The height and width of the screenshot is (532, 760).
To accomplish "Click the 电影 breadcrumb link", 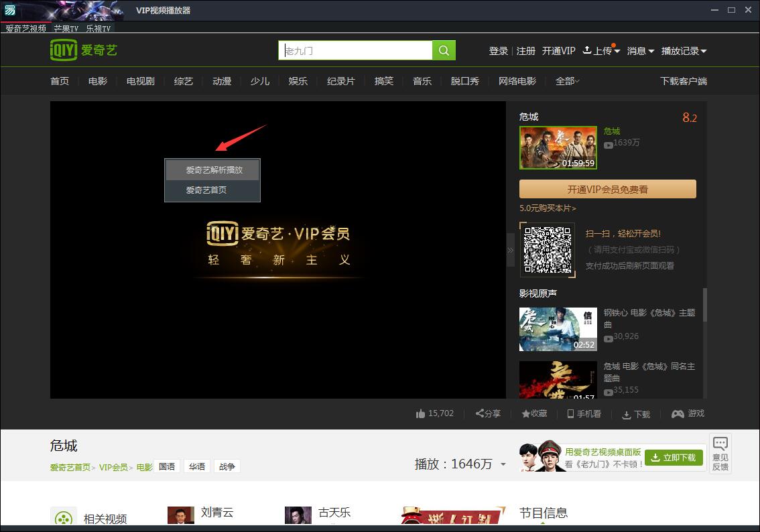I will [145, 467].
